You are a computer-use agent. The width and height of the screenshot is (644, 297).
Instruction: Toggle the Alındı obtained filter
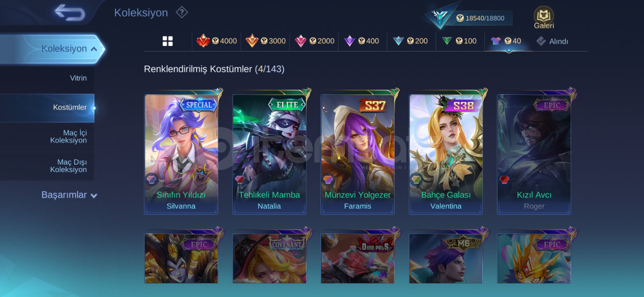click(552, 41)
